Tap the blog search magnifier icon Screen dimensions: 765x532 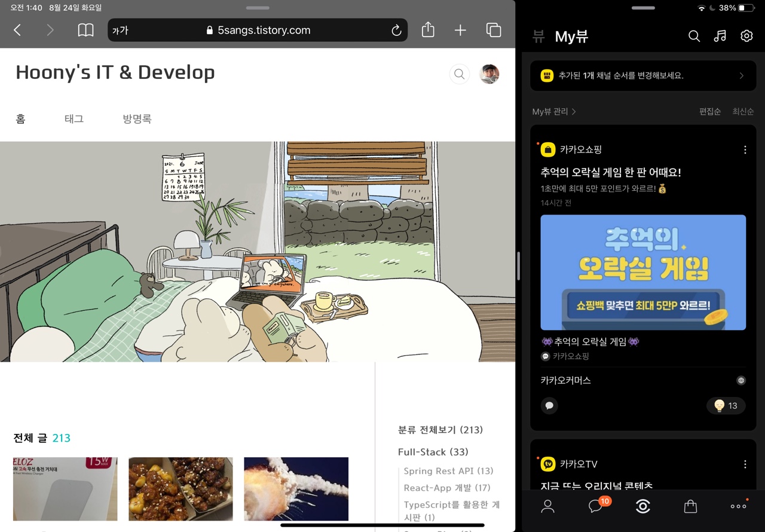tap(459, 74)
